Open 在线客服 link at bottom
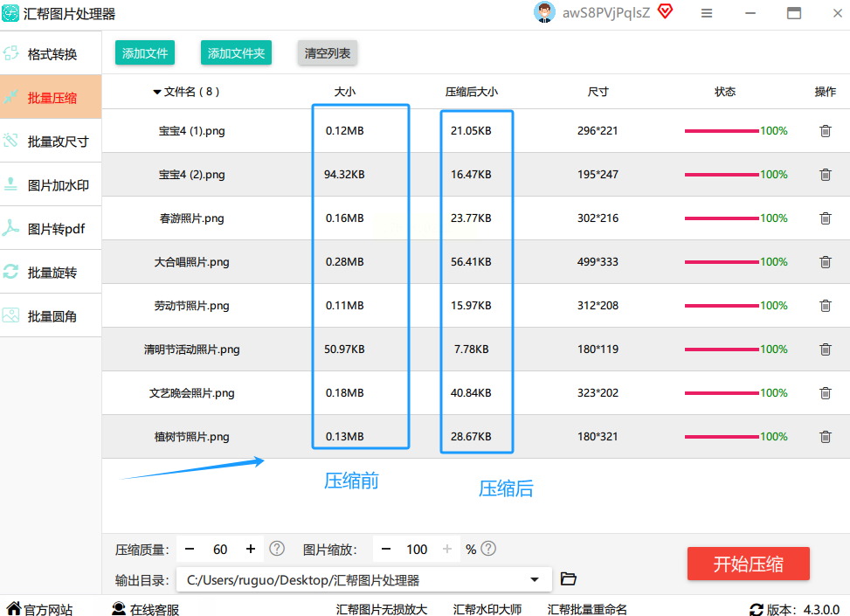 145,610
